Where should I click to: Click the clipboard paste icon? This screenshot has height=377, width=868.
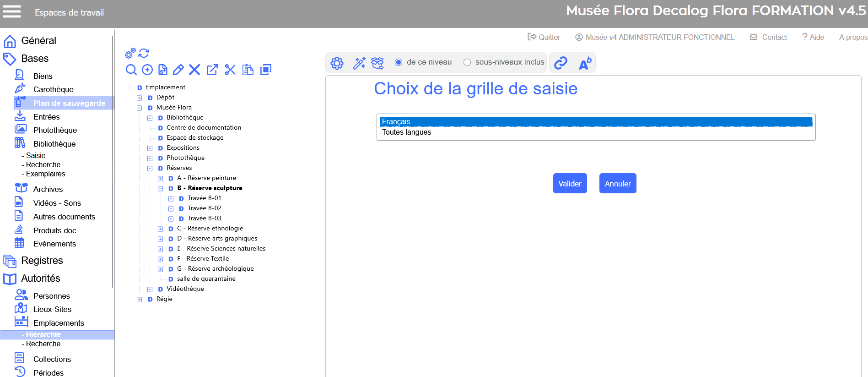pyautogui.click(x=248, y=70)
